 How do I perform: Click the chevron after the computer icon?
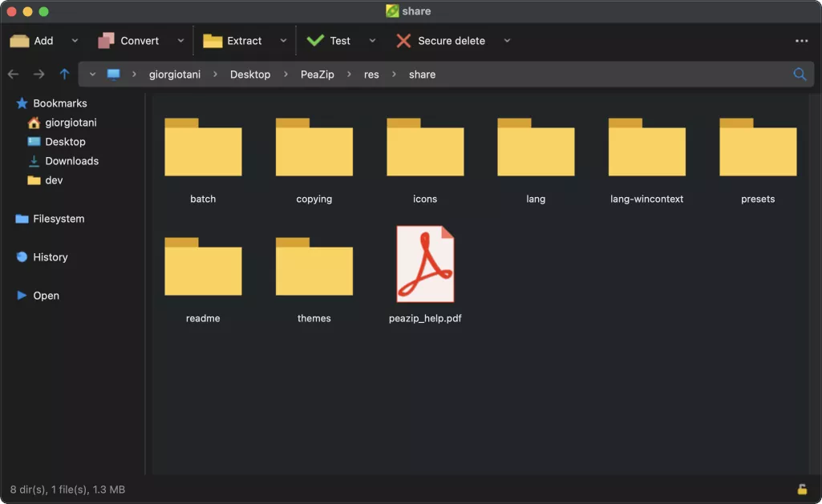coord(134,75)
